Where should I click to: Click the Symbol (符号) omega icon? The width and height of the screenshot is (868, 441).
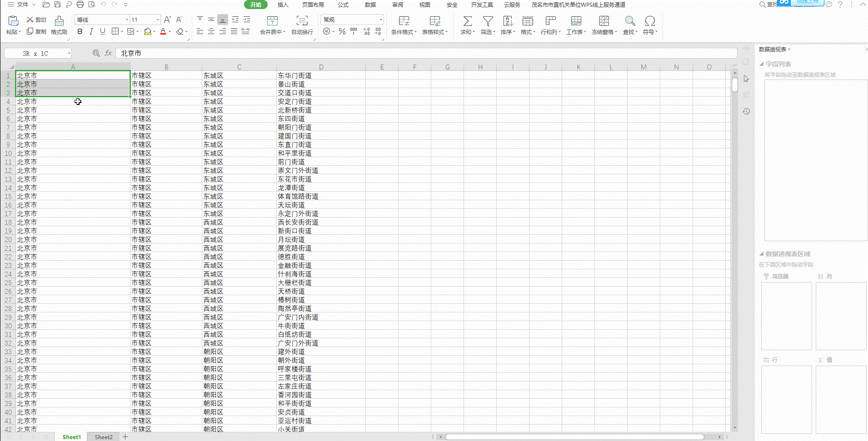650,21
